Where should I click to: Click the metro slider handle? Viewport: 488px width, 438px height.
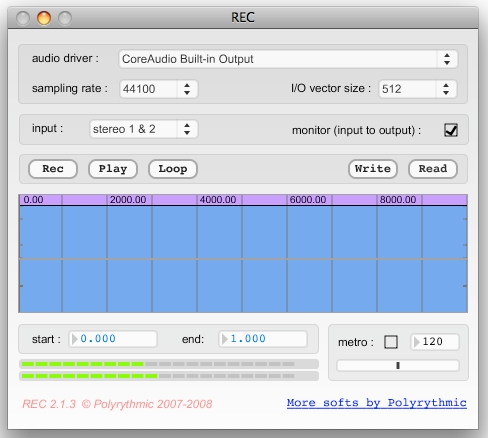398,366
